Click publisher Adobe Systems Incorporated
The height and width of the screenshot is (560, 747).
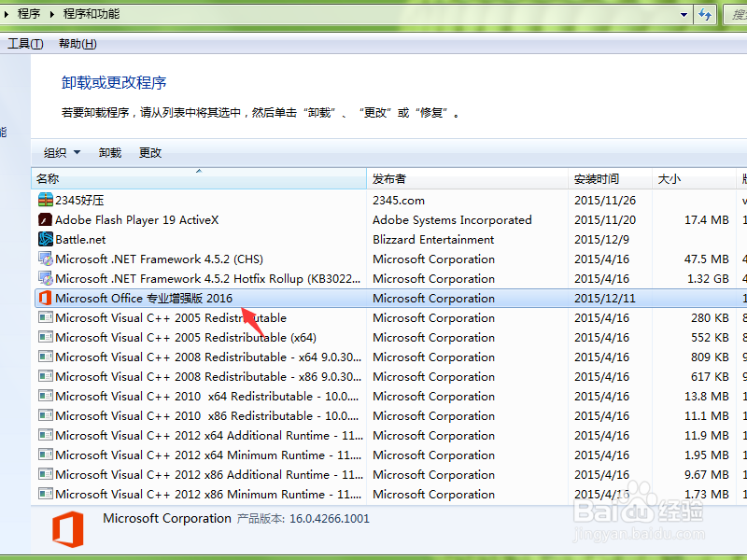point(452,219)
